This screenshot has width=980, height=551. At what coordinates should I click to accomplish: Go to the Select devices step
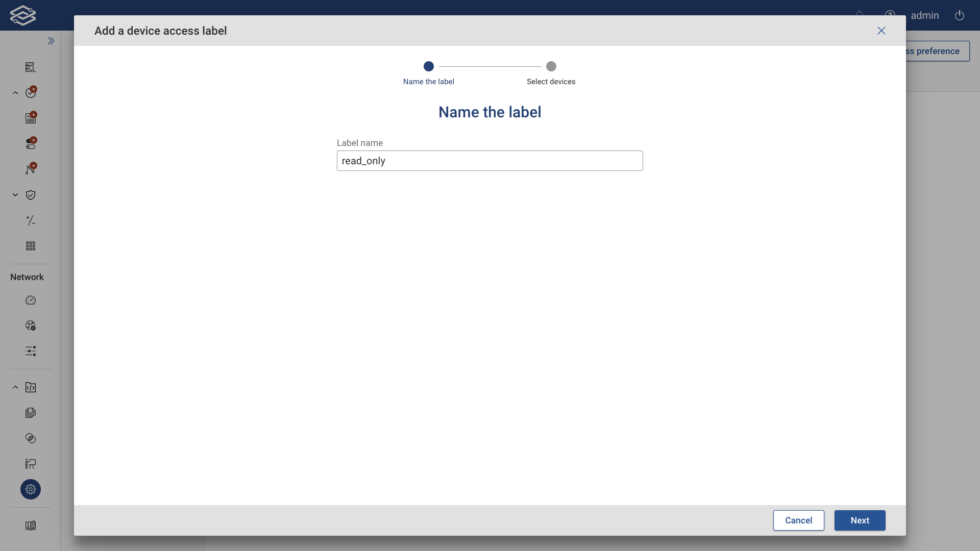551,67
